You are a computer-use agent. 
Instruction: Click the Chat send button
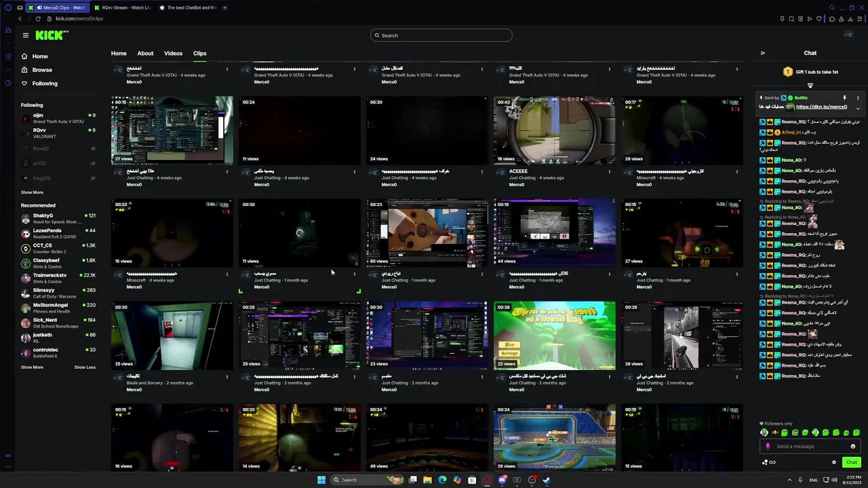click(852, 462)
